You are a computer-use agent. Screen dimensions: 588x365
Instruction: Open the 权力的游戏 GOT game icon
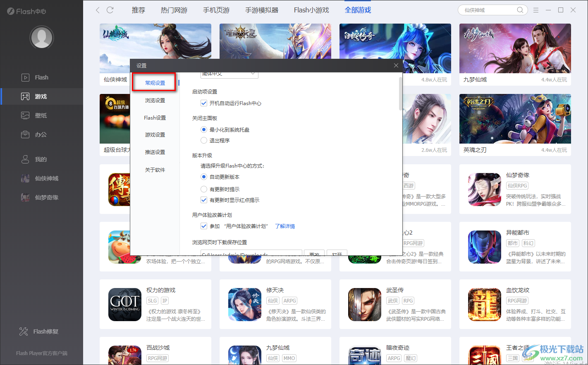pyautogui.click(x=125, y=305)
